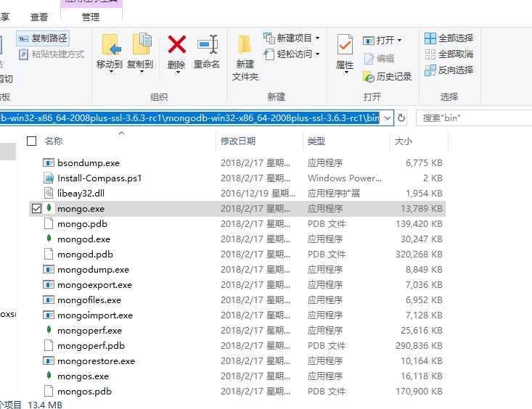
Task: Create a New folder via ribbon icon
Action: [245, 44]
